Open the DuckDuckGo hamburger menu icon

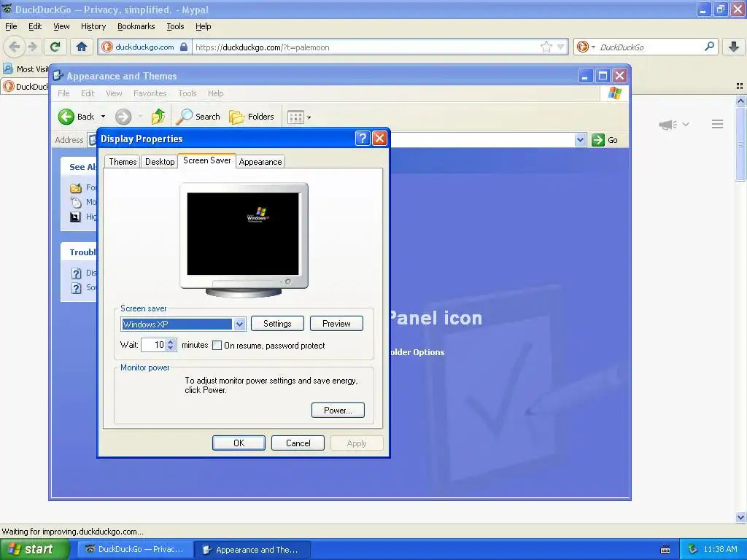tap(718, 124)
